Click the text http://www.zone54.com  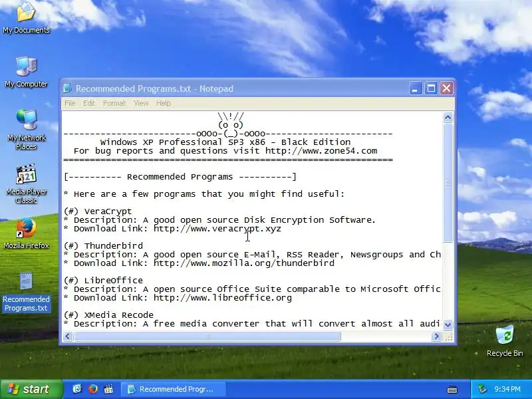point(321,151)
